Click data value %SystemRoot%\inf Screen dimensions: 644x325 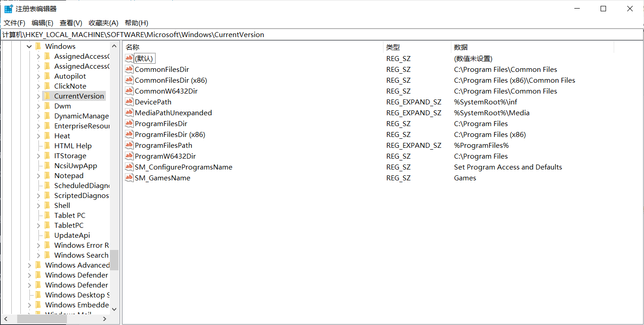[485, 102]
